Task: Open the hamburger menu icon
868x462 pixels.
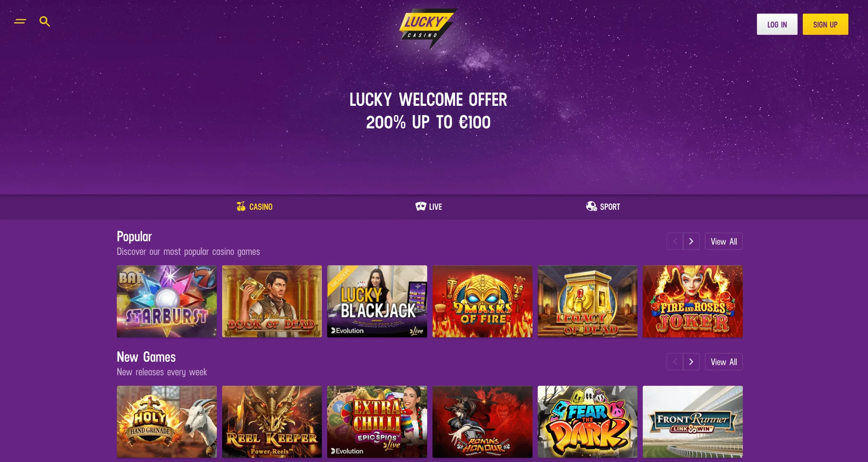Action: click(20, 21)
